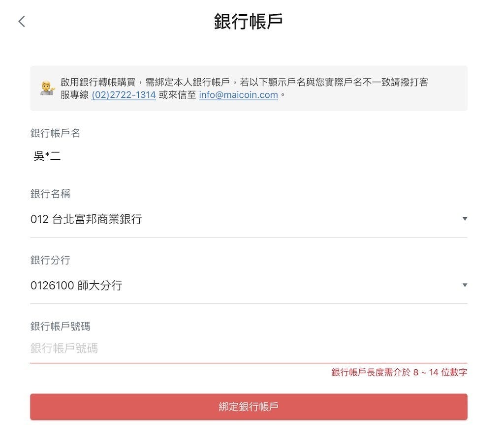Call customer service link (02)2722-1314
The height and width of the screenshot is (441, 504).
[124, 95]
